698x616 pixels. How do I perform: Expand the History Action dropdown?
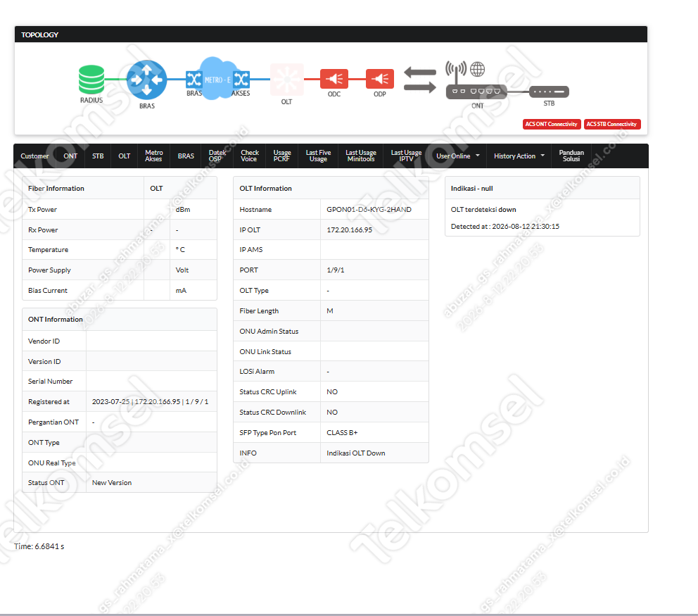pos(519,156)
